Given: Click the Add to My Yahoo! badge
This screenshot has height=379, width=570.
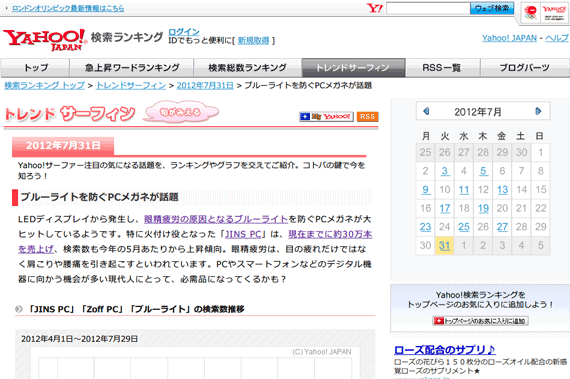Looking at the screenshot, I should click(326, 117).
